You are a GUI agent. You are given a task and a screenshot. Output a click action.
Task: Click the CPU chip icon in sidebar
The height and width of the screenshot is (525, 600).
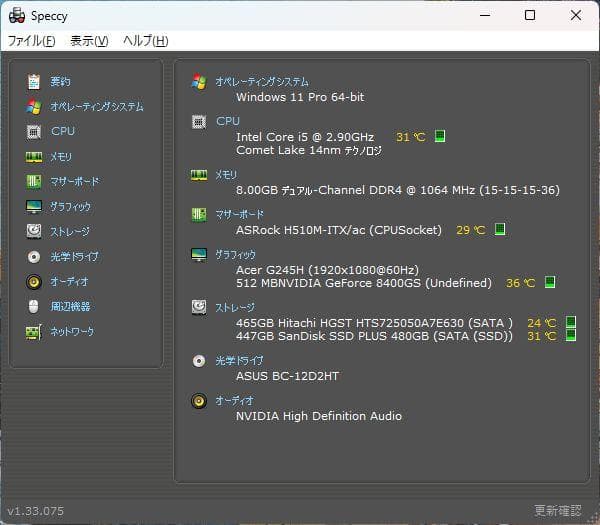pos(34,132)
